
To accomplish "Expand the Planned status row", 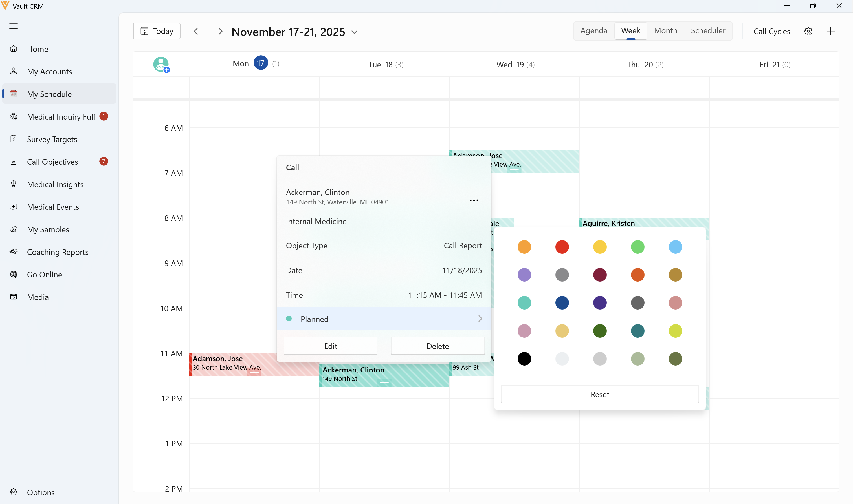I will pyautogui.click(x=384, y=319).
